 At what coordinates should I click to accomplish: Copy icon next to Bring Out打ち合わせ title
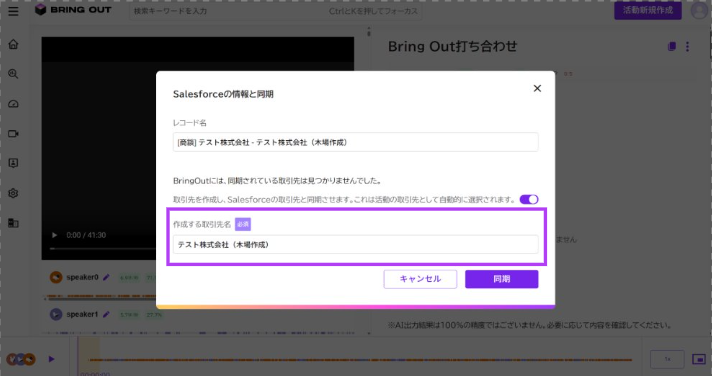672,46
